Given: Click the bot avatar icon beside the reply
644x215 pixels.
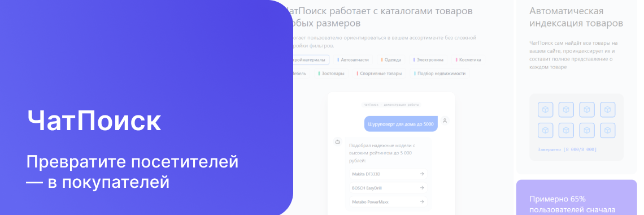Looking at the screenshot, I should [338, 142].
